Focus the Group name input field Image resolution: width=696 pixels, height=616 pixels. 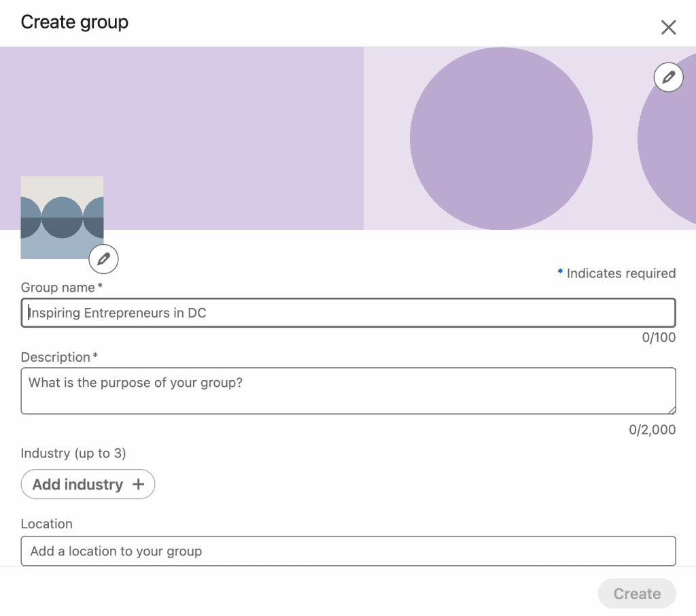coord(348,312)
